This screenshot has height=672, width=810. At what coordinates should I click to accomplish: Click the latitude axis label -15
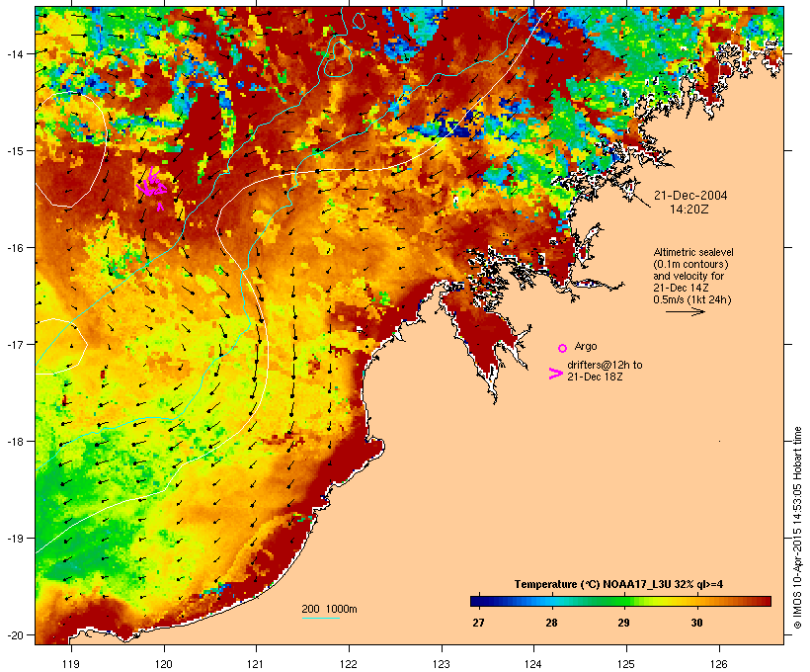[x=15, y=150]
